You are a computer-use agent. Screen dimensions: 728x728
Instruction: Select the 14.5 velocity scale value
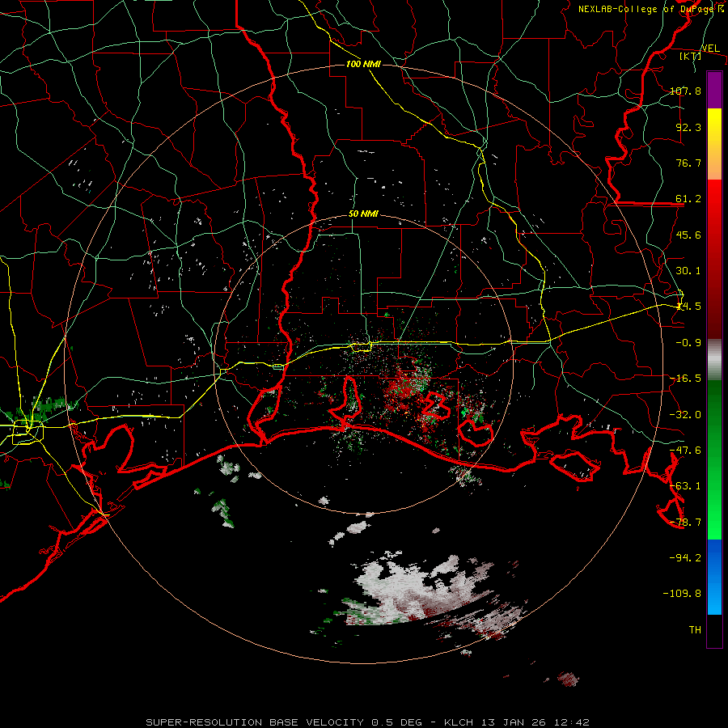pos(688,306)
